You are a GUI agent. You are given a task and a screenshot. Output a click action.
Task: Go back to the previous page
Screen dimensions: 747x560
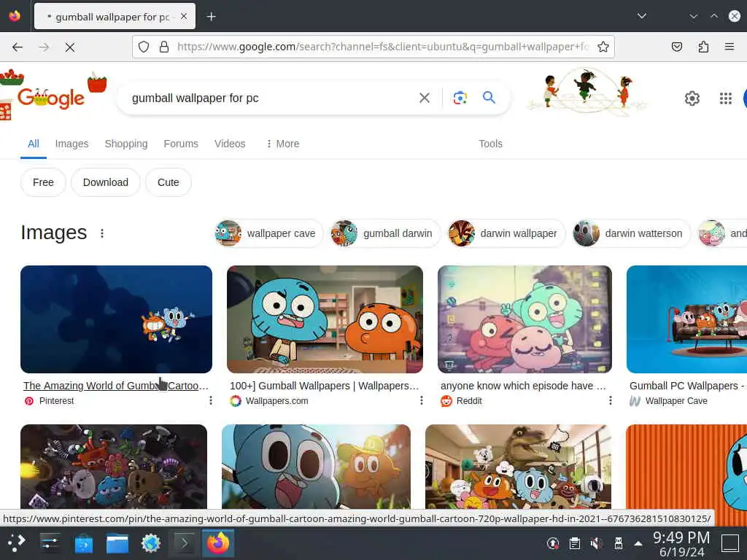click(18, 47)
